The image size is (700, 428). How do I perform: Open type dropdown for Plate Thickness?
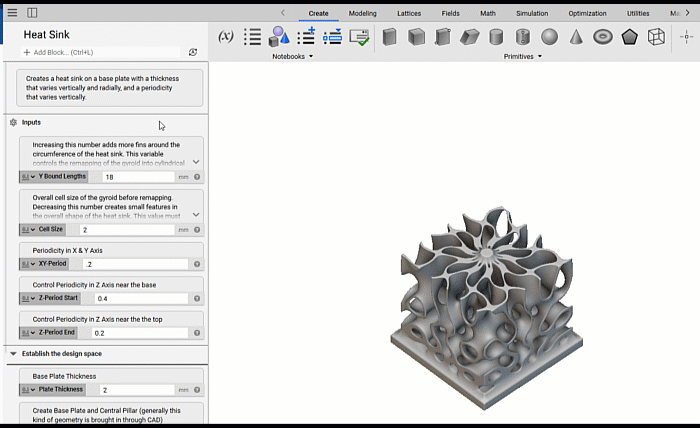pyautogui.click(x=28, y=390)
